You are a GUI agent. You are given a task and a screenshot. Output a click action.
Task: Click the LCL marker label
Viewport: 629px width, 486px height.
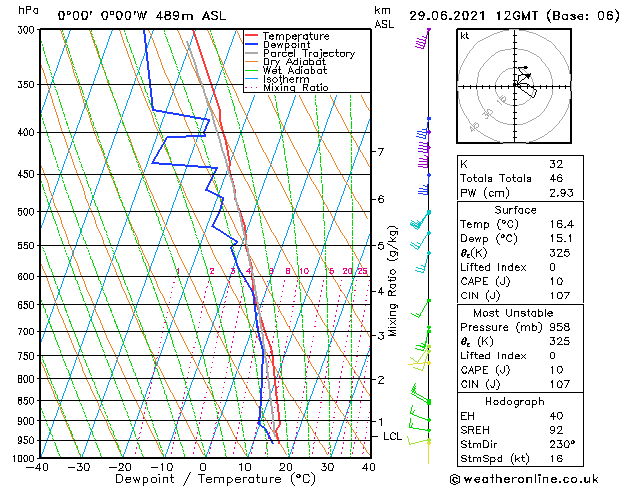tap(392, 436)
